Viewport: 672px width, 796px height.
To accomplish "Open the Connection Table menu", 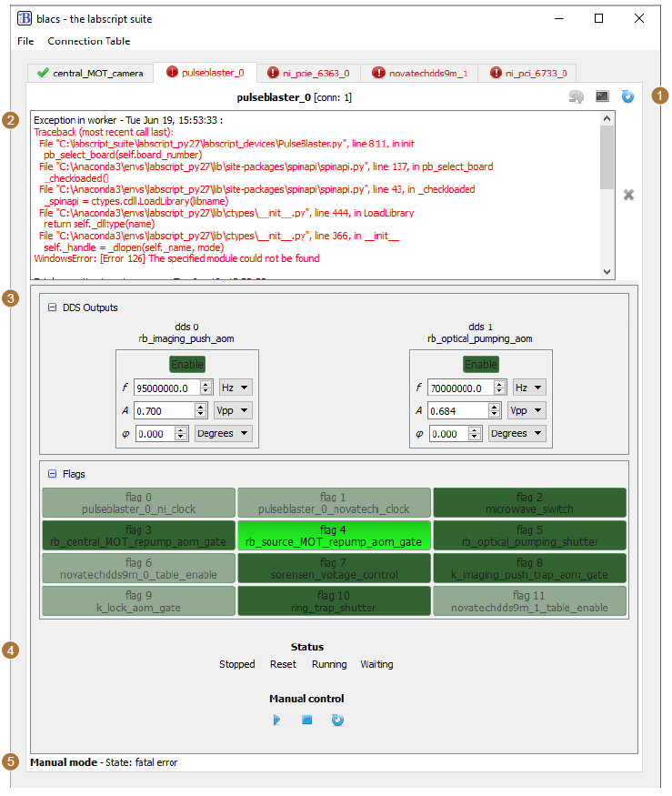I will (89, 41).
